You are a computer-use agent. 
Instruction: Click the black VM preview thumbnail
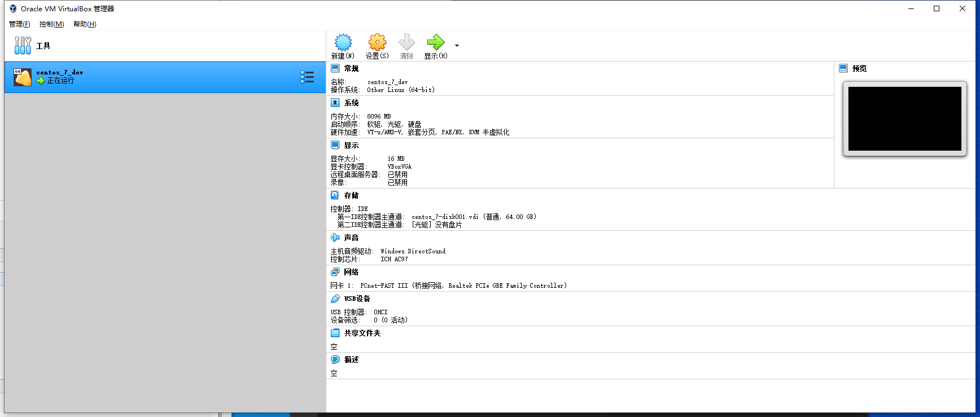click(x=904, y=118)
